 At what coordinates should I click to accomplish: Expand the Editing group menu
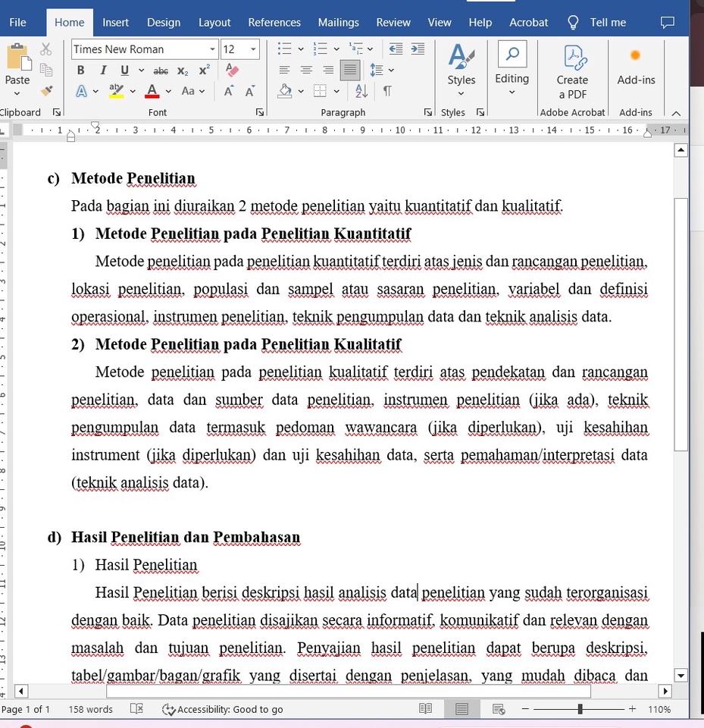(x=512, y=70)
